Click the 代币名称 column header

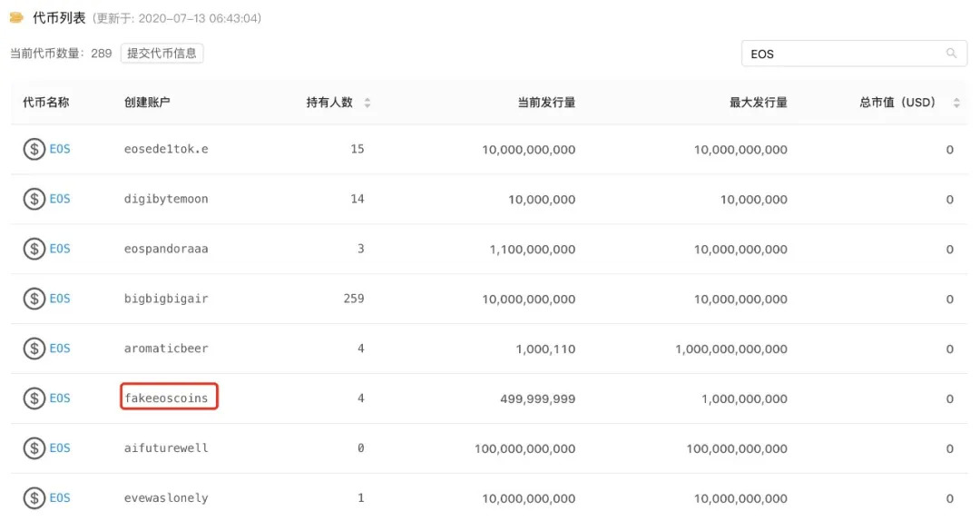click(46, 103)
